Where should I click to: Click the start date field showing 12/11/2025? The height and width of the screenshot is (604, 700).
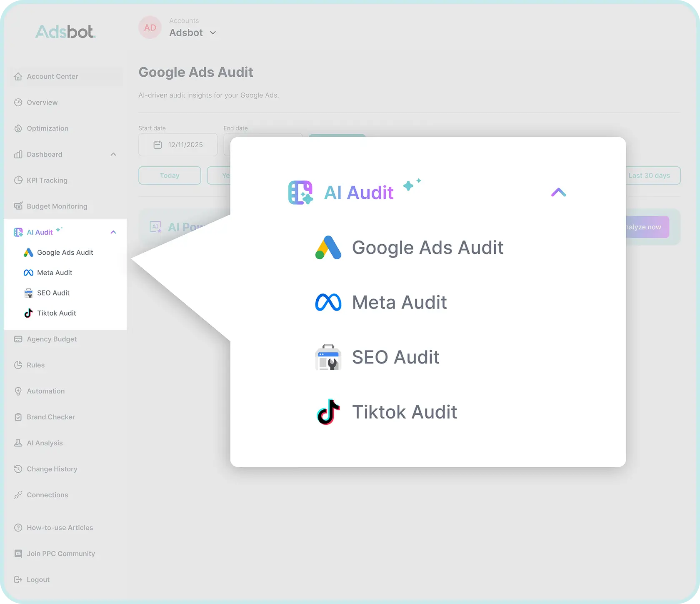coord(177,145)
